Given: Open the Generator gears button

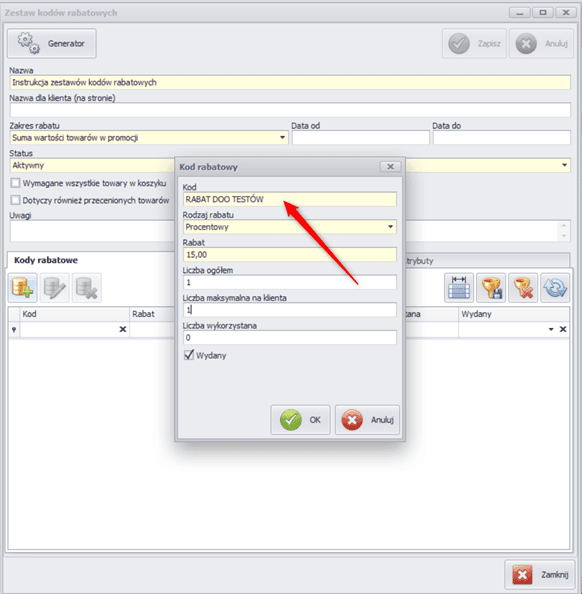Looking at the screenshot, I should click(x=52, y=44).
